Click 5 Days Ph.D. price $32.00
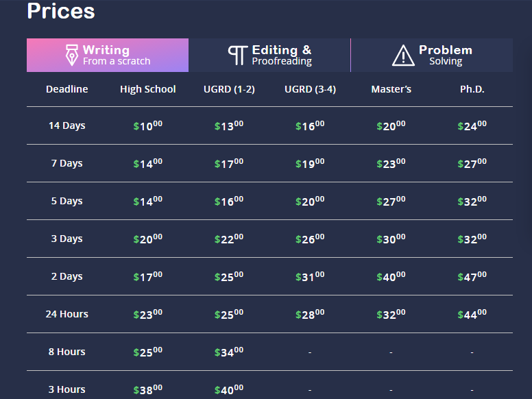This screenshot has width=532, height=399. click(x=472, y=201)
